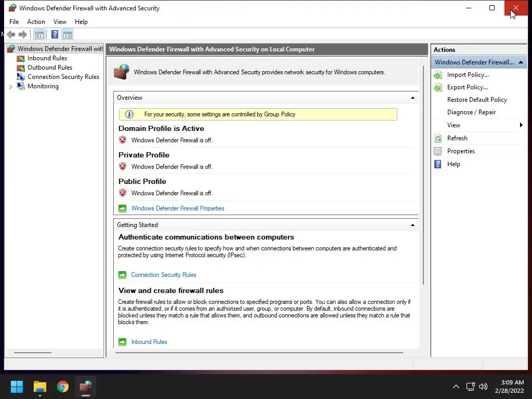
Task: Select Monitoring in the console tree
Action: tap(43, 86)
